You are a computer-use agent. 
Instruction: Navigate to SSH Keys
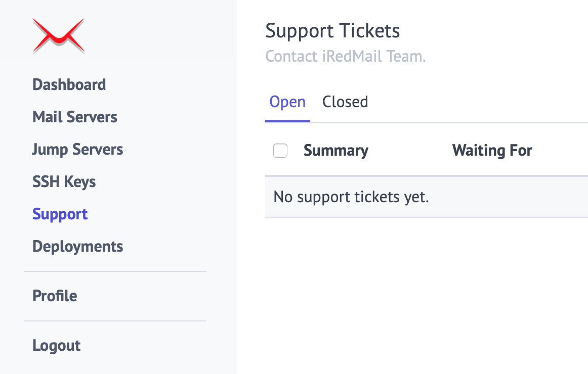click(x=64, y=181)
